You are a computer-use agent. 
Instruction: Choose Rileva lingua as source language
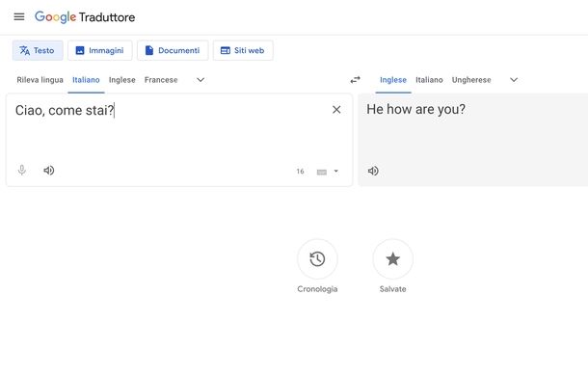tap(40, 80)
